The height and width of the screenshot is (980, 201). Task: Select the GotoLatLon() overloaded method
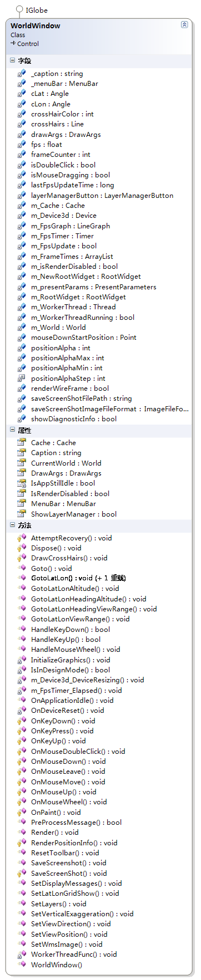click(x=78, y=578)
